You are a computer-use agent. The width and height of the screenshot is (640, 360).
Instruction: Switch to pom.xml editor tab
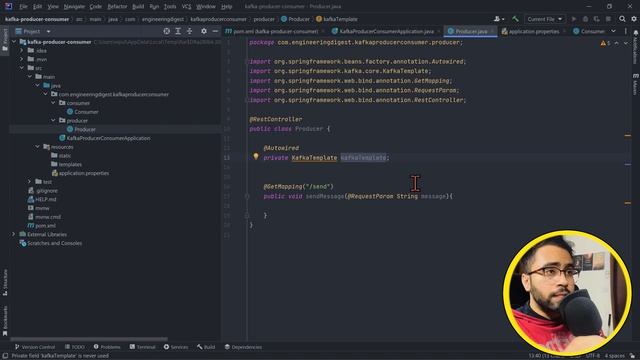click(273, 31)
